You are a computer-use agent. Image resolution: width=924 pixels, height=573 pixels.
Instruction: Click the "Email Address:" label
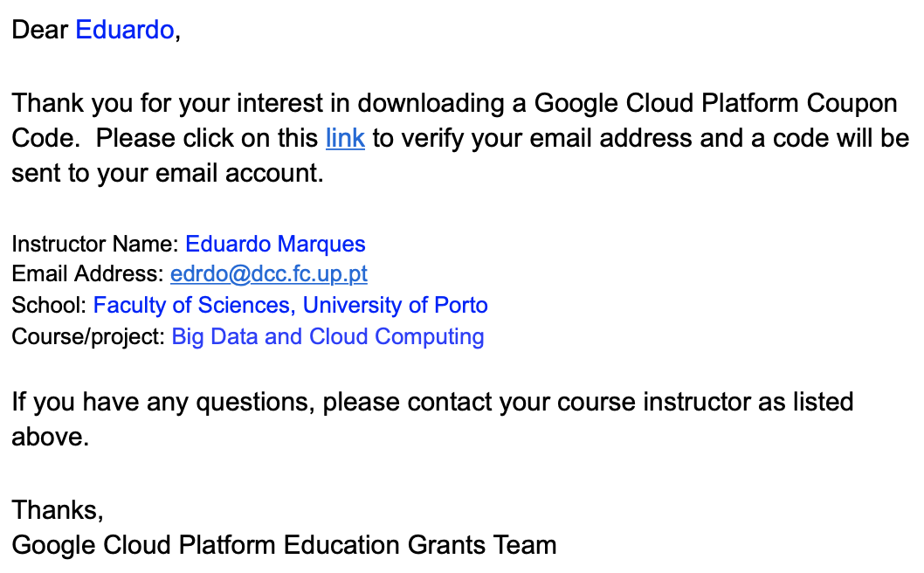pos(87,274)
